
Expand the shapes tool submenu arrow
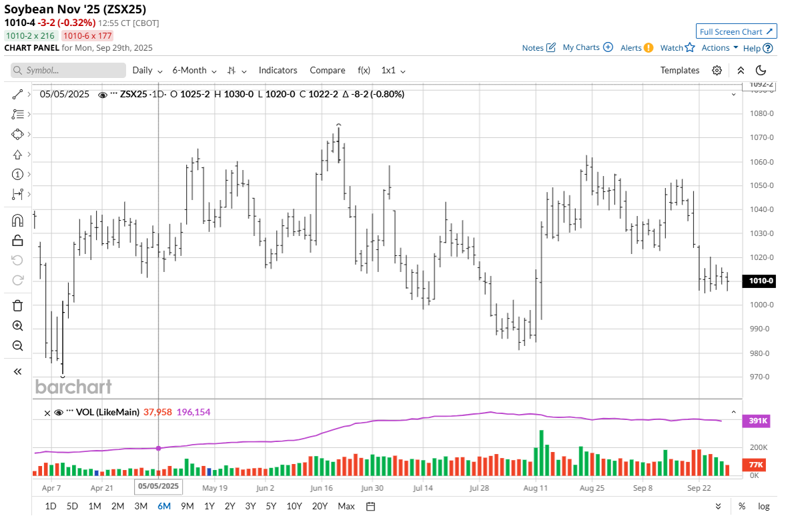(29, 134)
